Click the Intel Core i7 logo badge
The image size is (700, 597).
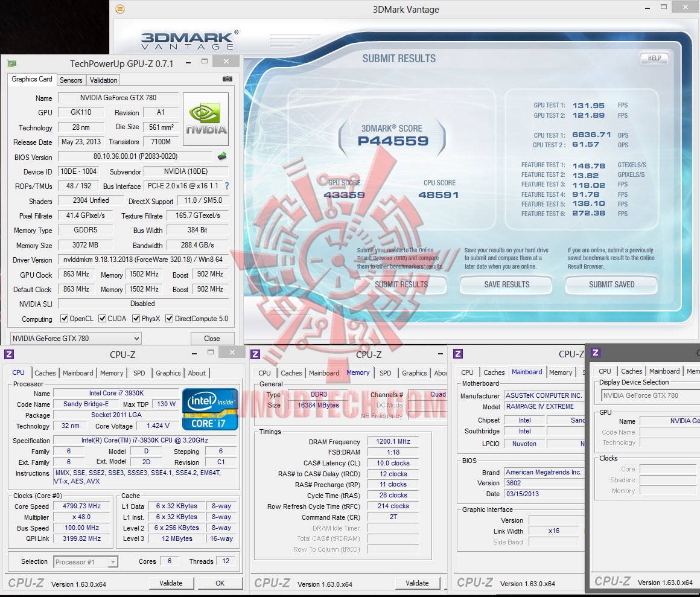210,409
